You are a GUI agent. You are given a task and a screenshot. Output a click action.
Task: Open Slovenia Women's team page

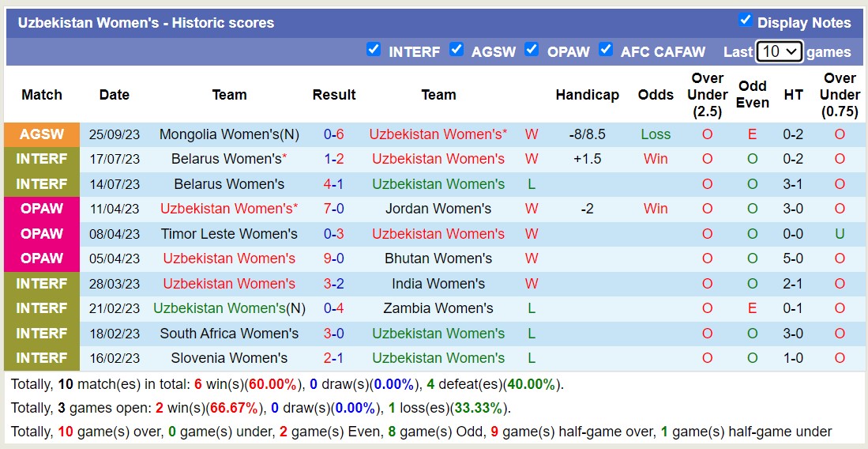coord(229,358)
